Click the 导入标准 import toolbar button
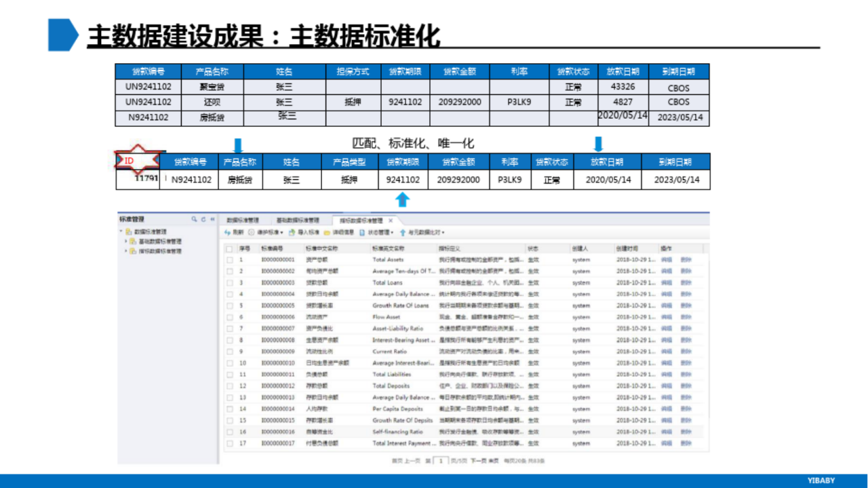This screenshot has width=868, height=488. click(x=304, y=232)
